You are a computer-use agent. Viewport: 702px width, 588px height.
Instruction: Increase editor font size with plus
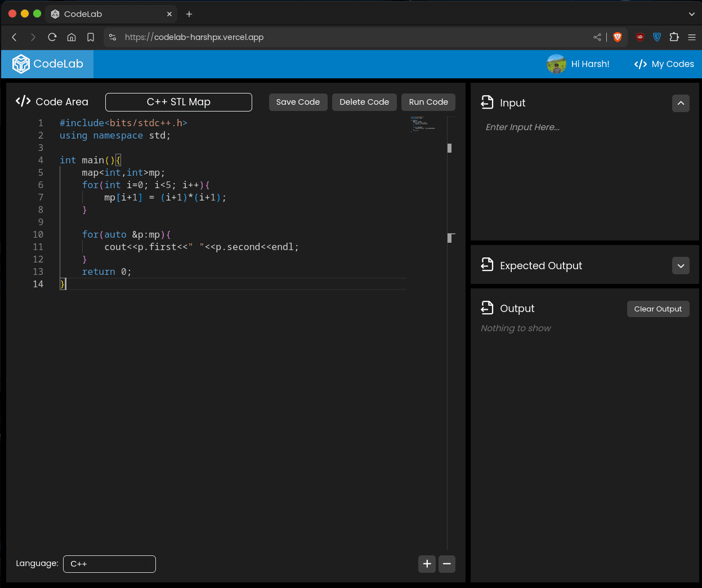427,564
